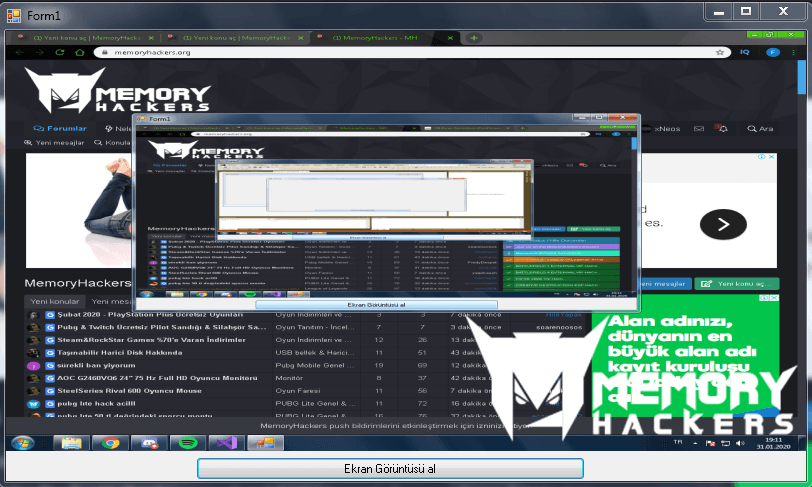Close the MemoryHackers - MH tab

click(x=450, y=38)
